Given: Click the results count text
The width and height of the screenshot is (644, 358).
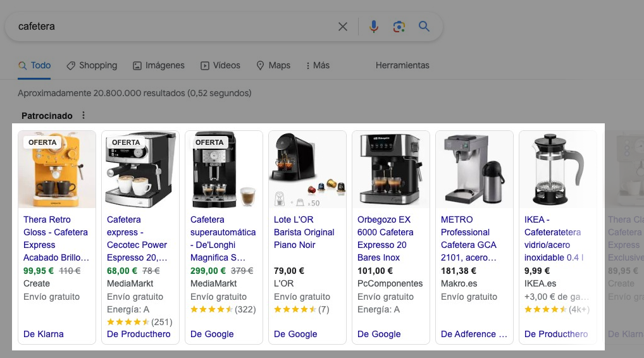Looking at the screenshot, I should pyautogui.click(x=134, y=93).
